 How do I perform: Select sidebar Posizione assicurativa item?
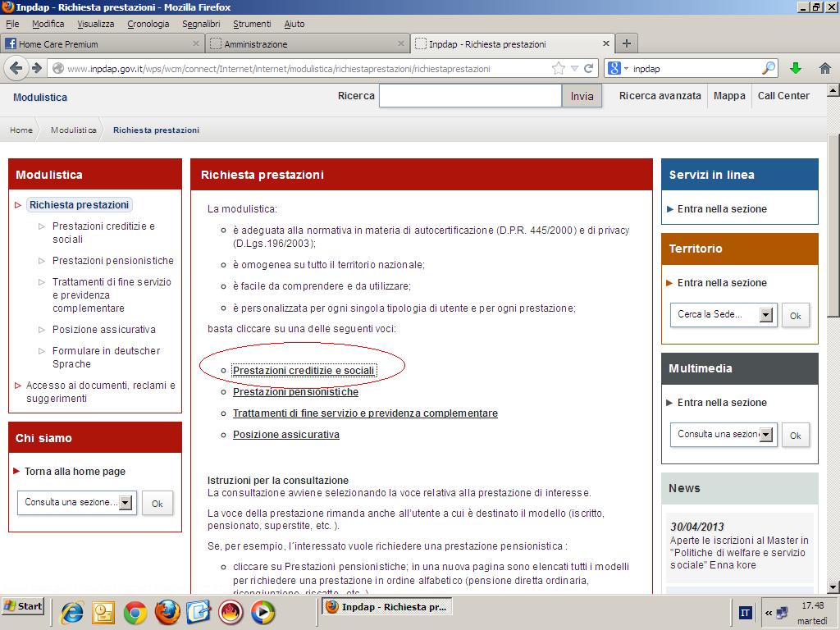pos(104,330)
